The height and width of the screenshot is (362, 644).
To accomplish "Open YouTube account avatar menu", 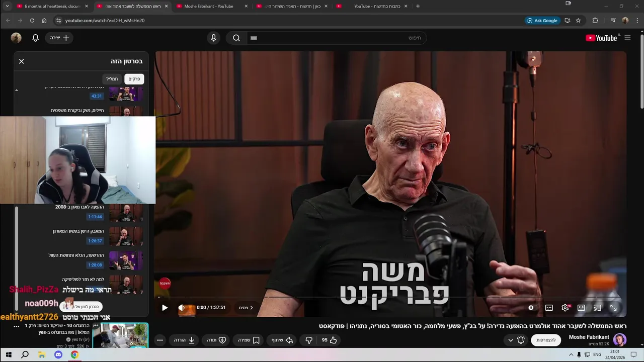I will click(x=16, y=38).
